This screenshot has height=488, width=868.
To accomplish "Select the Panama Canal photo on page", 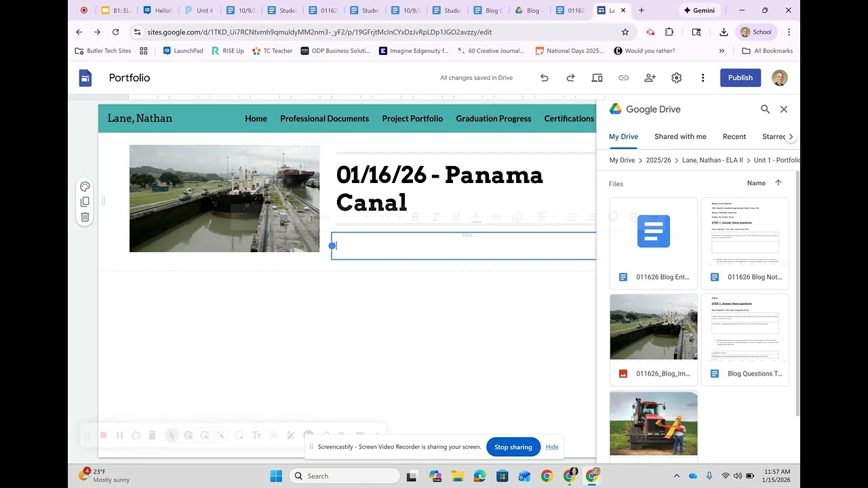I will [x=224, y=199].
